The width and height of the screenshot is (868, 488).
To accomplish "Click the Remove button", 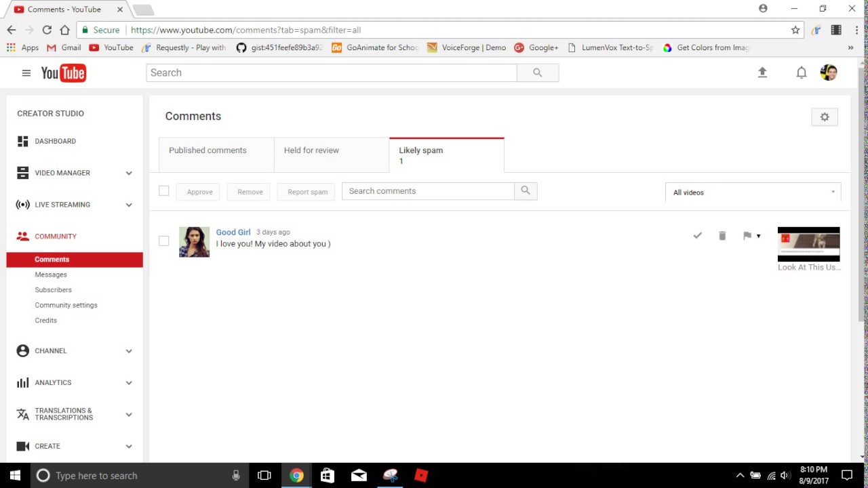I will pos(250,192).
